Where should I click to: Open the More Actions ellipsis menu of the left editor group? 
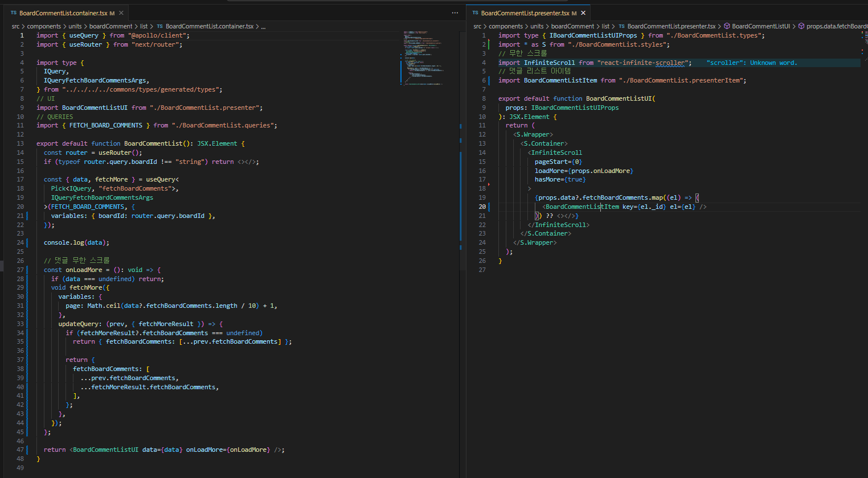tap(455, 13)
